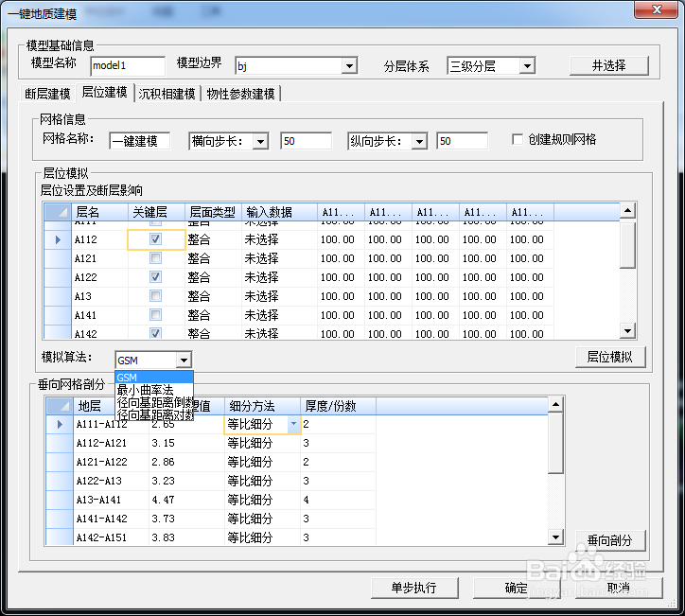Run the 层位模拟 button
The height and width of the screenshot is (616, 685).
pyautogui.click(x=610, y=357)
